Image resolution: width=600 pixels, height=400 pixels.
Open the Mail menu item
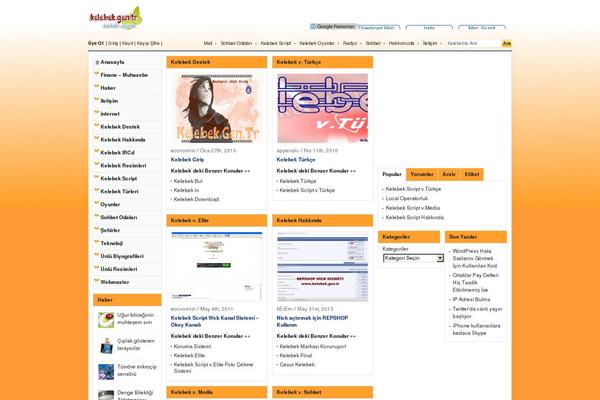point(208,43)
